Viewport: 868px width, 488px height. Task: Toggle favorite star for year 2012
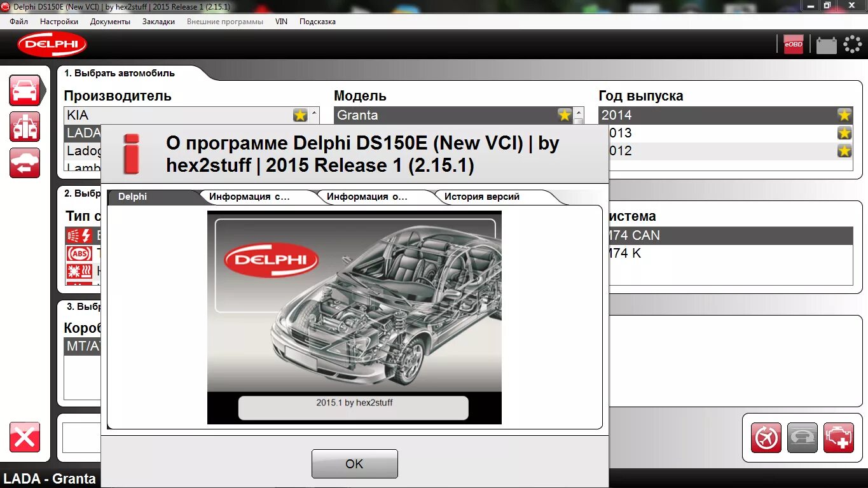pos(844,151)
